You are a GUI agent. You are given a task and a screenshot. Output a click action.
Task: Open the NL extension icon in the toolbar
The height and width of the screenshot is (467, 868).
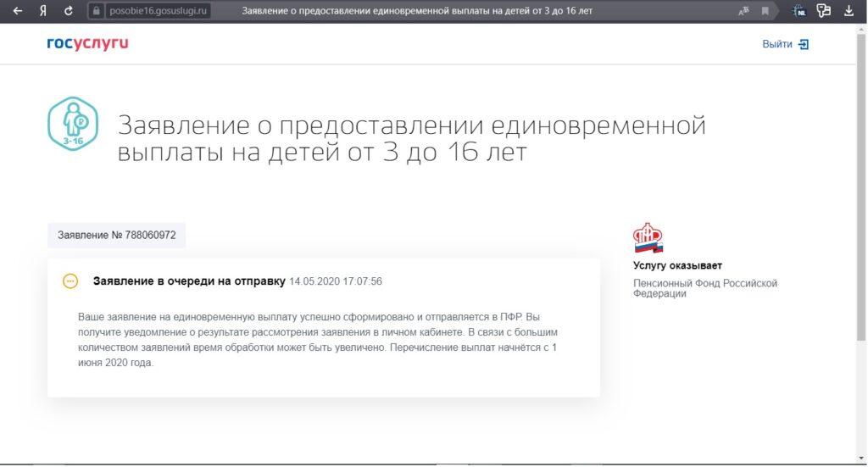pos(798,10)
